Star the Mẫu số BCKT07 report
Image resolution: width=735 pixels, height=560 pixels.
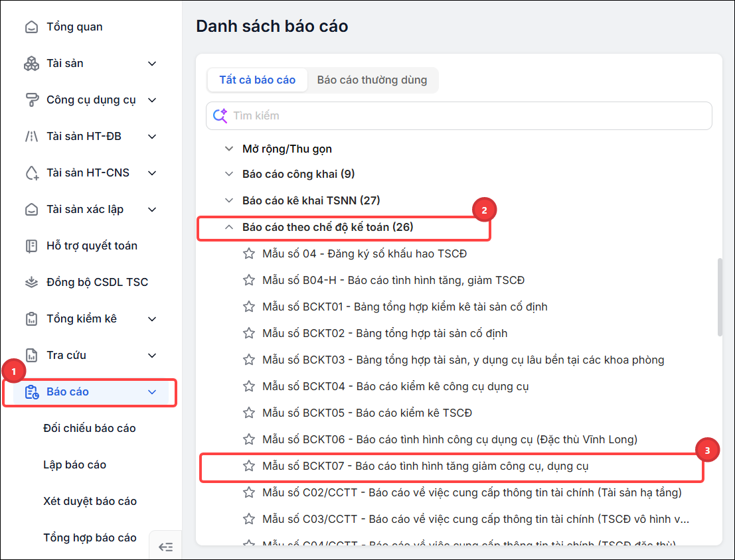[x=249, y=466]
